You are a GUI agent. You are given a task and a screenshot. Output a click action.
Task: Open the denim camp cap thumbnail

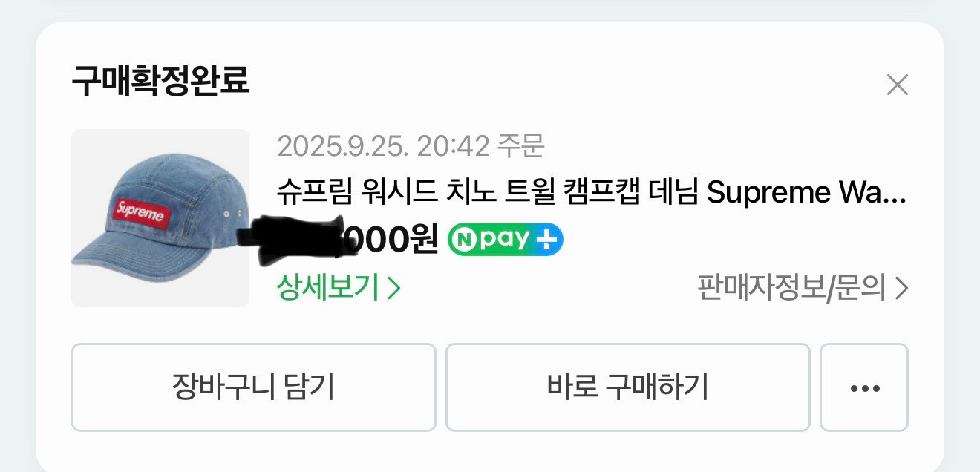click(160, 218)
